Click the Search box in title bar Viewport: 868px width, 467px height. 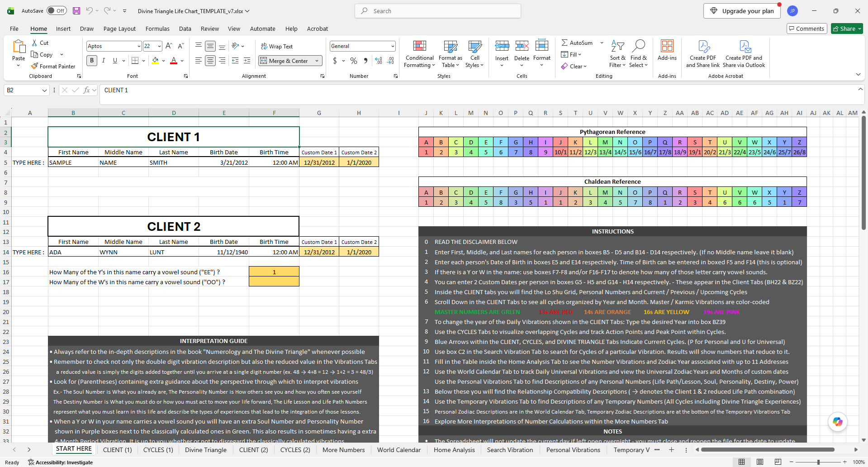point(438,11)
